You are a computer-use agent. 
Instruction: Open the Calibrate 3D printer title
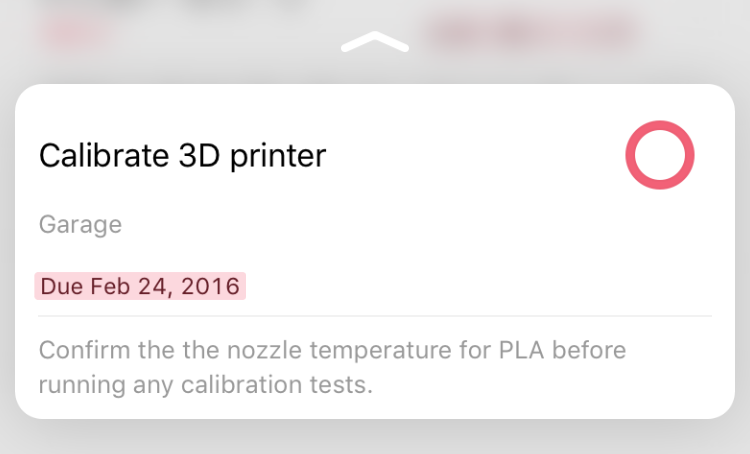(x=182, y=156)
